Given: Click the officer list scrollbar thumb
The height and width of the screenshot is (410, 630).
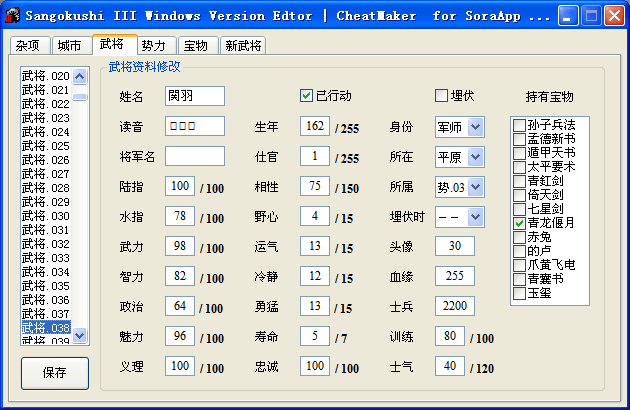Looking at the screenshot, I should click(80, 97).
